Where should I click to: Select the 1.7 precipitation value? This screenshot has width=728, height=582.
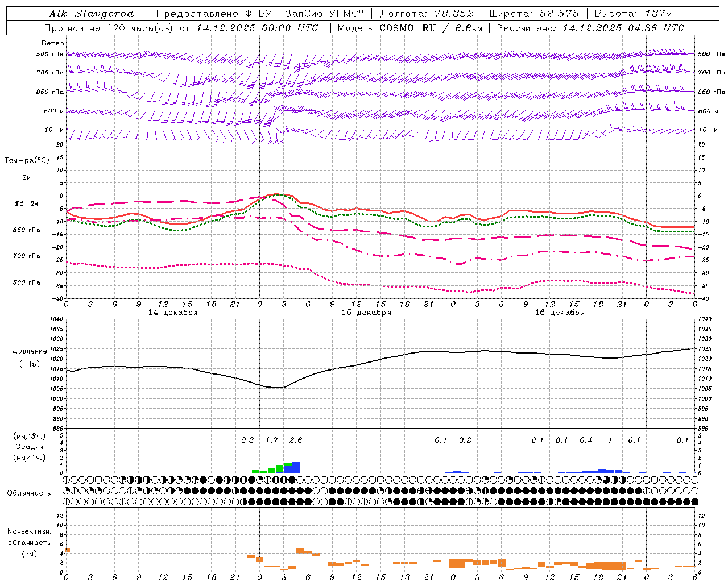point(272,440)
